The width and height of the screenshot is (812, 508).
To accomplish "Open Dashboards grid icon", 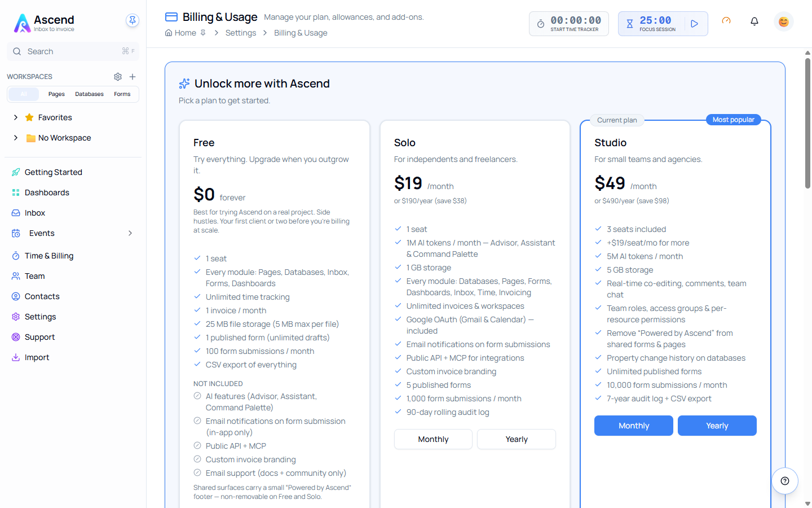I will [16, 192].
